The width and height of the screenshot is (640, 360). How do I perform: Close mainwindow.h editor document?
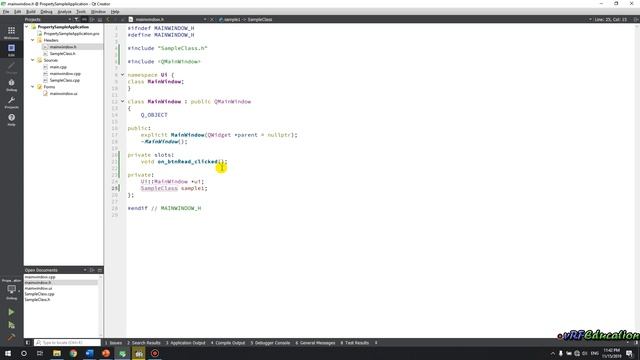[x=212, y=19]
